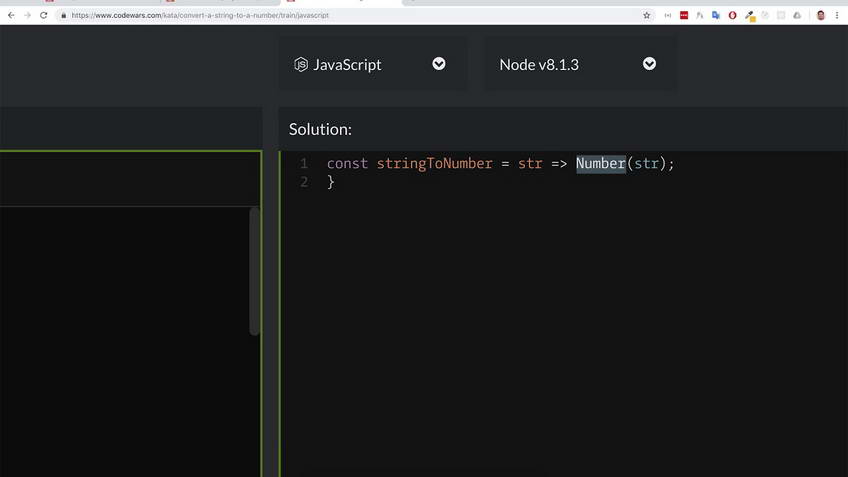Click stringToNumber in the code editor
This screenshot has height=477, width=848.
point(434,163)
